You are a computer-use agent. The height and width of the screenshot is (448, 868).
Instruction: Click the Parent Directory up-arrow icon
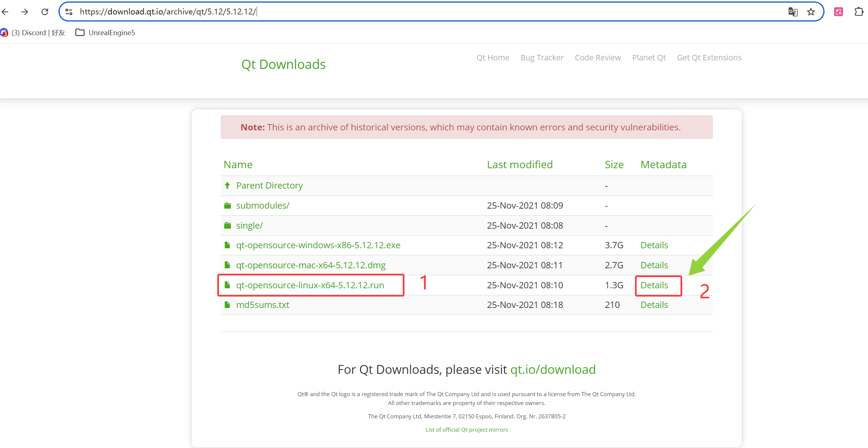point(227,185)
